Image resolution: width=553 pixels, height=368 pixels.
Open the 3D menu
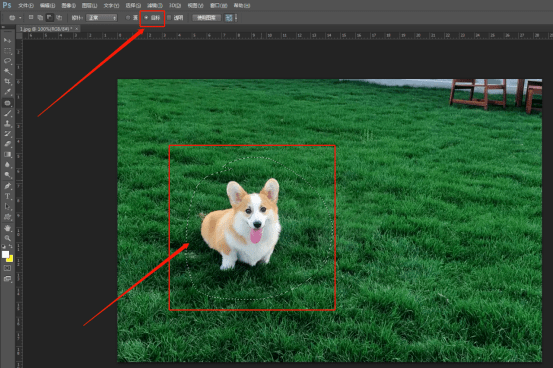[175, 6]
